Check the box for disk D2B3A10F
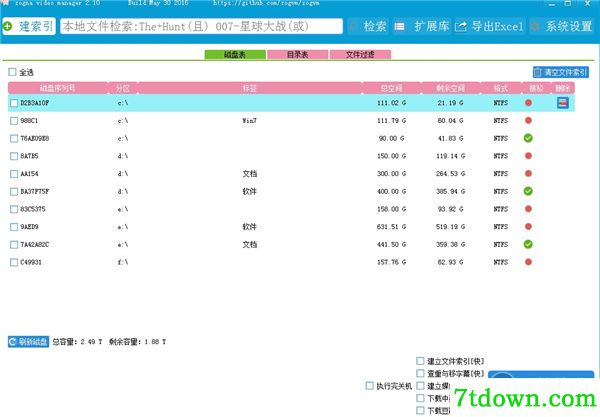Screen dimensions: 600x417 pyautogui.click(x=14, y=103)
